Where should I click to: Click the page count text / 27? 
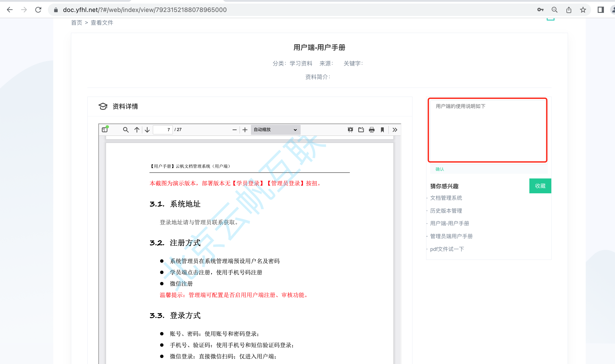[x=178, y=129]
